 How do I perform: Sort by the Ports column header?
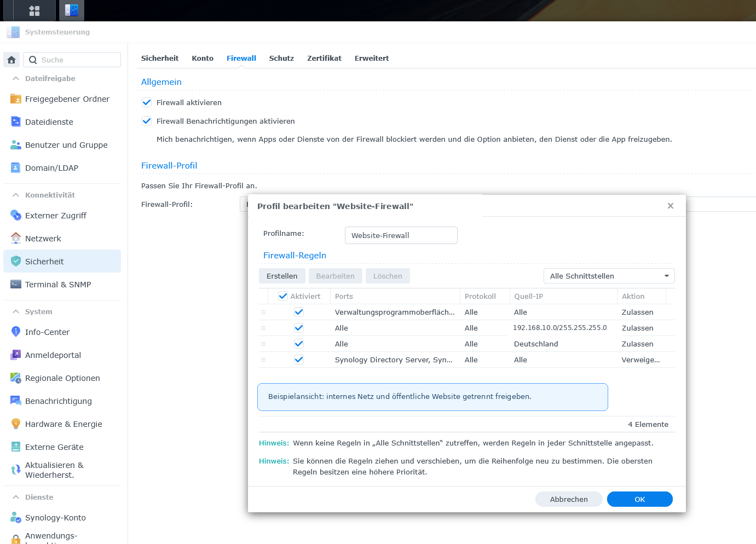[x=395, y=296]
